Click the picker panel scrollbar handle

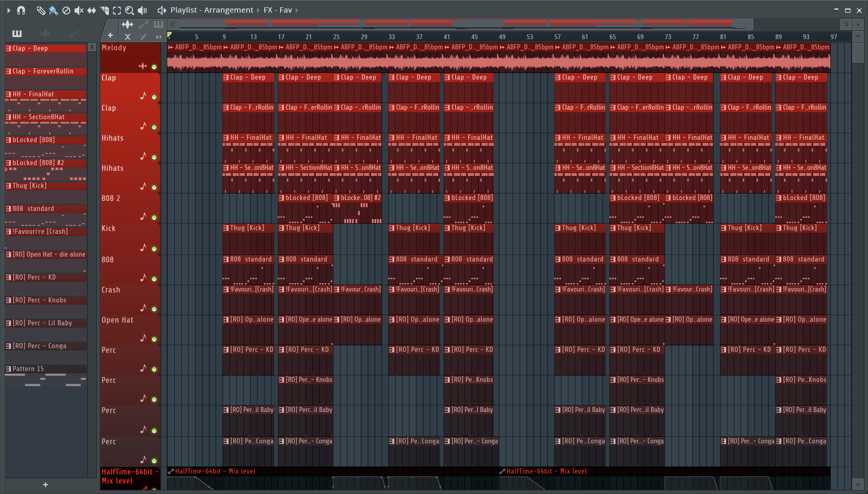pos(92,47)
